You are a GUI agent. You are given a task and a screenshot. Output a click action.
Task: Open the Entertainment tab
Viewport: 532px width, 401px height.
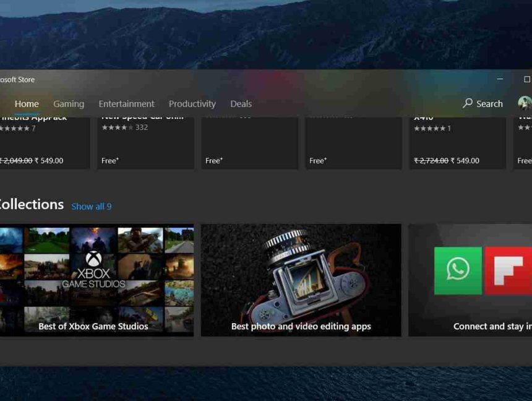tap(126, 104)
